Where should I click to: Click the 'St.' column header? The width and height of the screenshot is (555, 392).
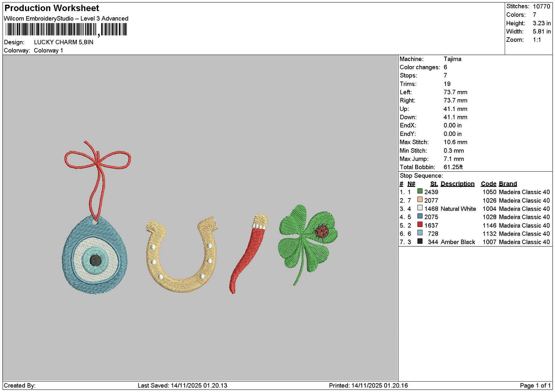(x=434, y=184)
